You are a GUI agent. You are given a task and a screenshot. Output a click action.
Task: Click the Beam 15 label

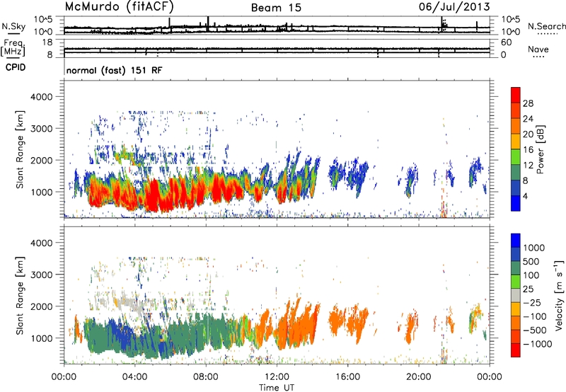point(276,8)
